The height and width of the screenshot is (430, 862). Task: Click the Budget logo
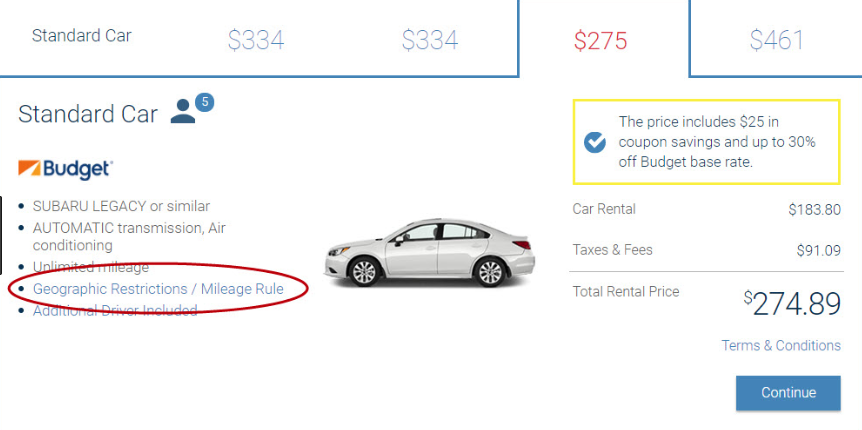[x=65, y=169]
